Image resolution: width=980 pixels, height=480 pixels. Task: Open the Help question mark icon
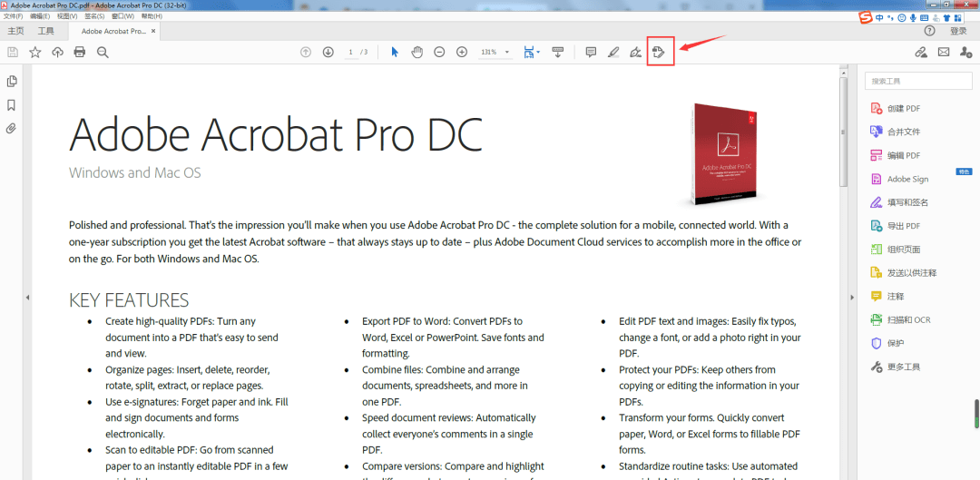tap(930, 31)
